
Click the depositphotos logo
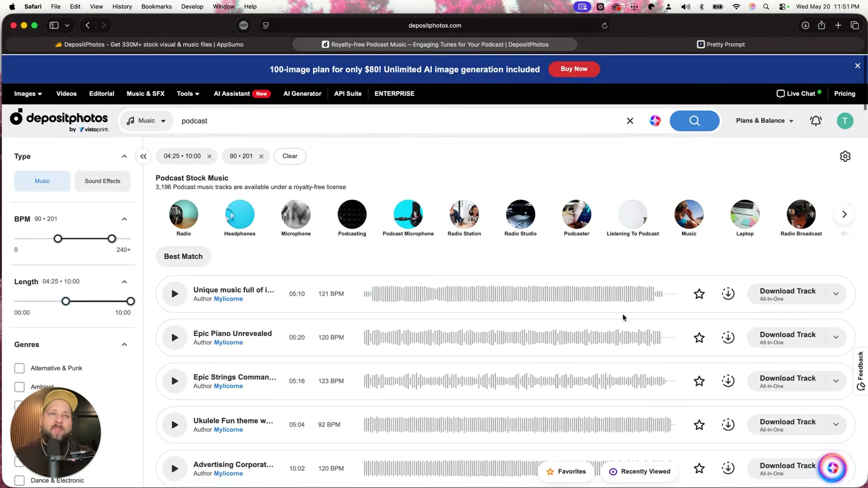[x=59, y=120]
